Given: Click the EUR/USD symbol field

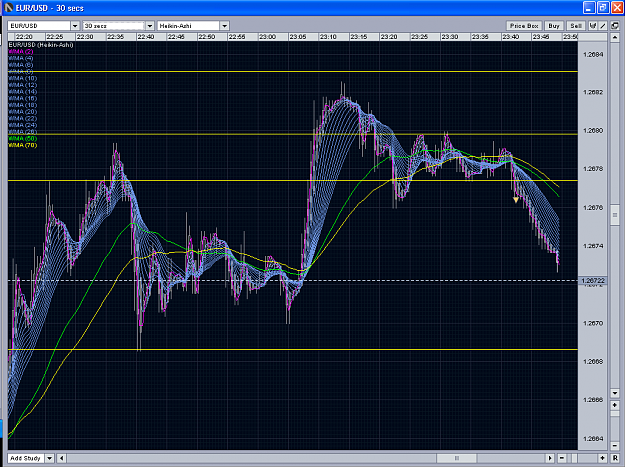Looking at the screenshot, I should [x=39, y=26].
